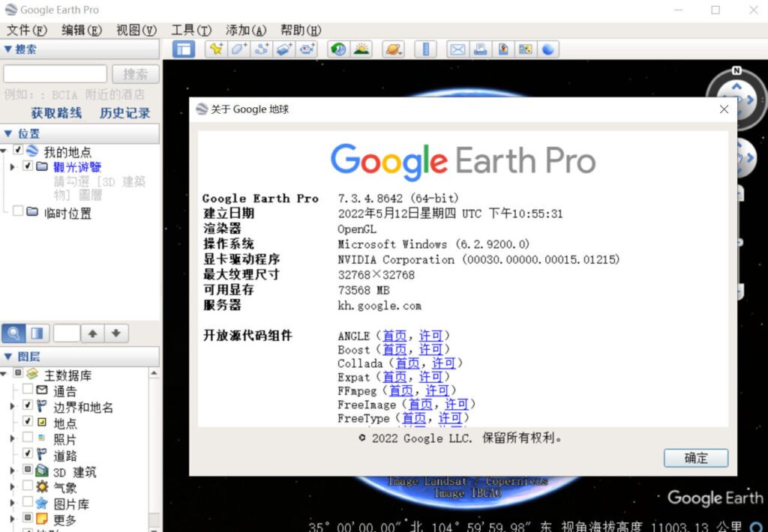Show historical imagery with clock icon

pyautogui.click(x=339, y=49)
